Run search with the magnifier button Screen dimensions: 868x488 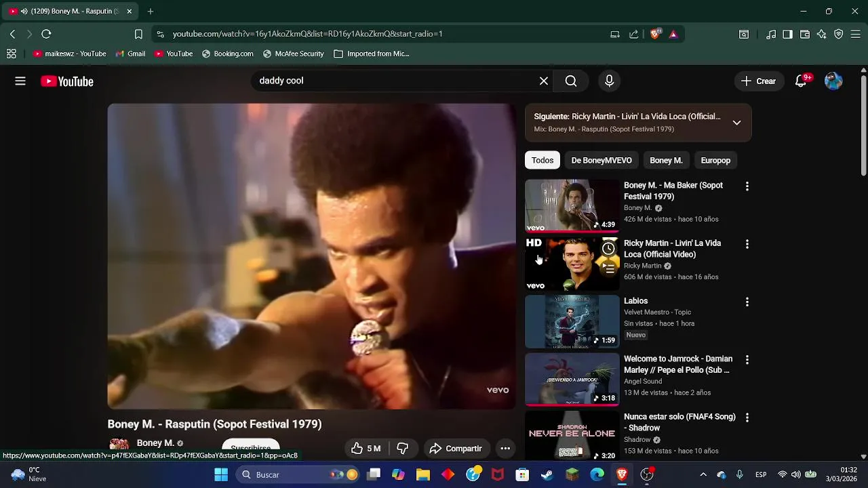click(x=571, y=81)
